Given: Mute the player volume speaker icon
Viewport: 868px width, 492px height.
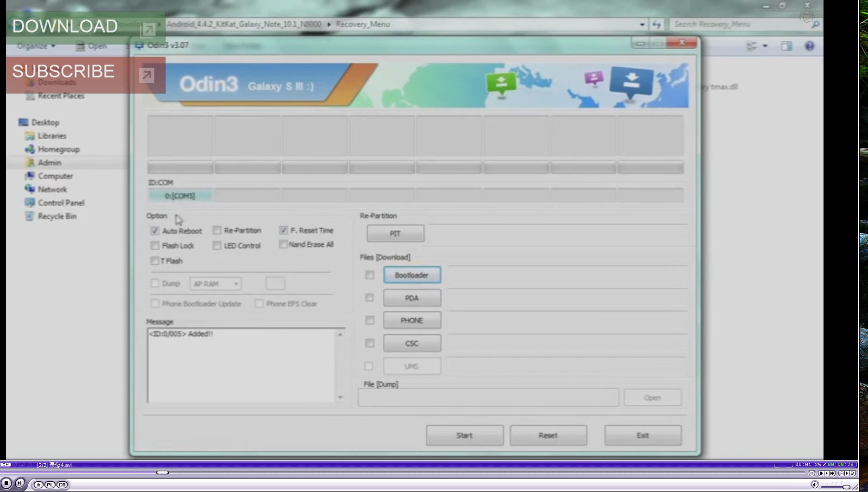Looking at the screenshot, I should coord(815,485).
